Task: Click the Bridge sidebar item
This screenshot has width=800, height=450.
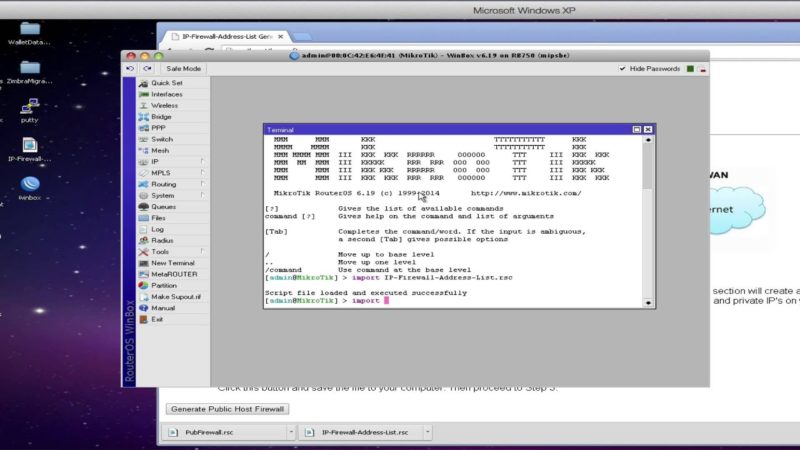Action: 161,116
